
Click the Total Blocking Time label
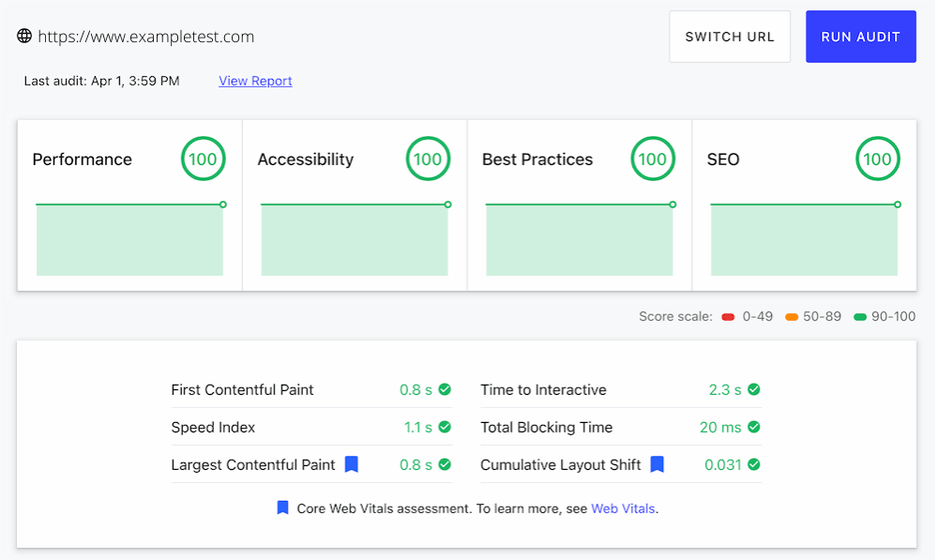coord(547,428)
